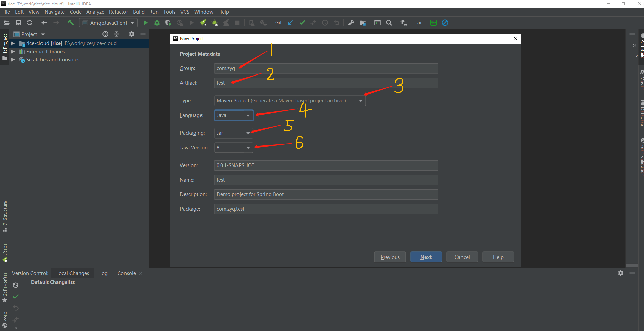Click the Previous button

[x=390, y=257]
